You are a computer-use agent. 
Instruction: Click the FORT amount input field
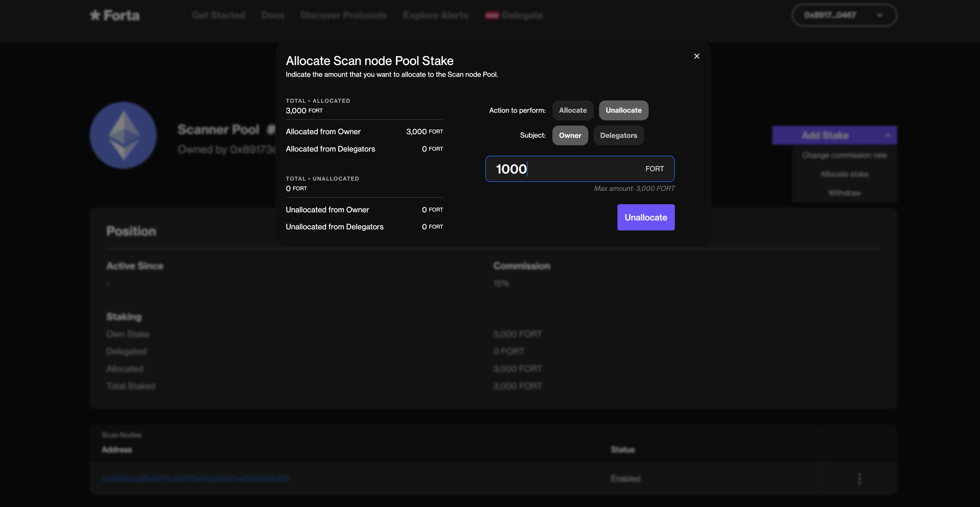coord(580,169)
